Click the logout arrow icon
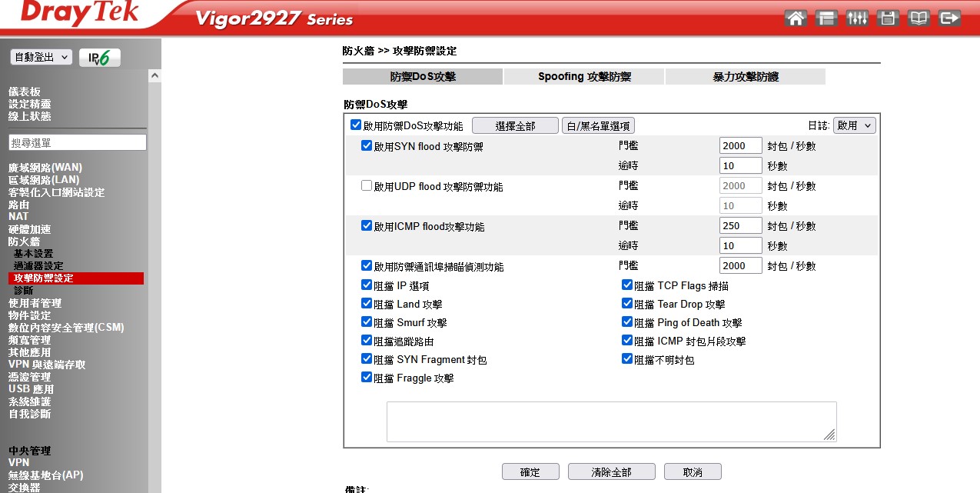The height and width of the screenshot is (493, 980). pos(950,18)
